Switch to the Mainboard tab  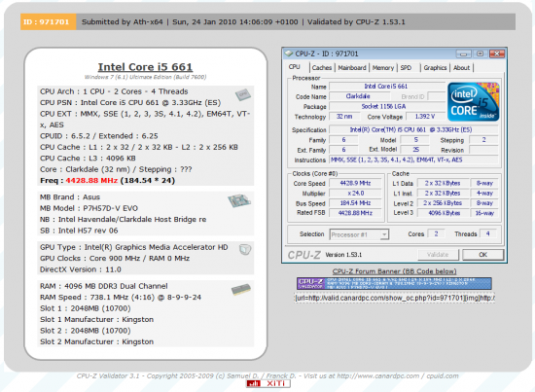[x=352, y=67]
